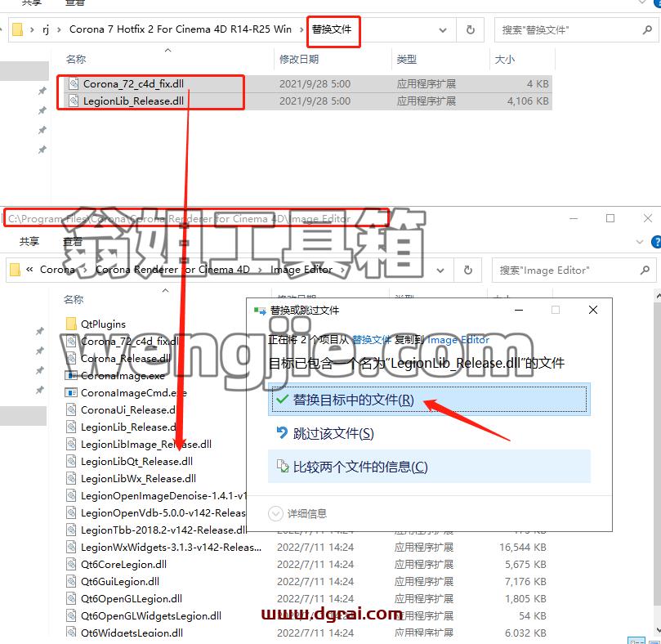Screen dimensions: 661x644
Task: Click the Qt6CoreLegion.dll file icon
Action: point(71,564)
